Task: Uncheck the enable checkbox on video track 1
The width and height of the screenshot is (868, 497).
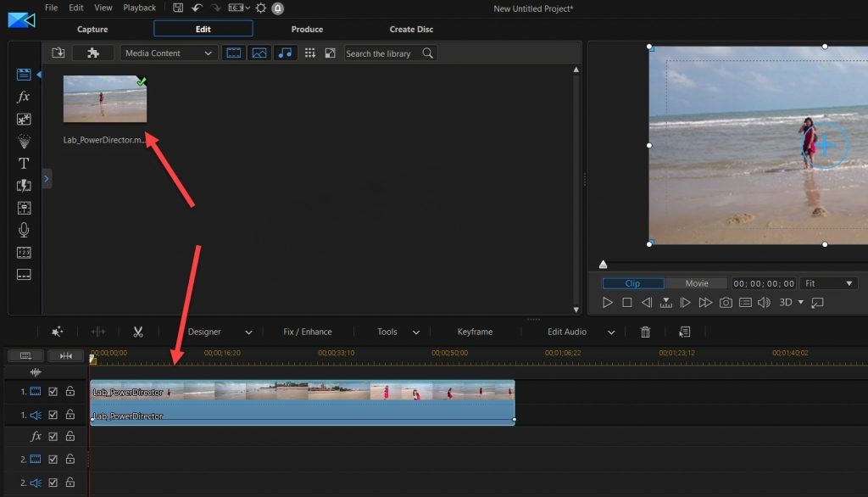Action: pos(53,390)
